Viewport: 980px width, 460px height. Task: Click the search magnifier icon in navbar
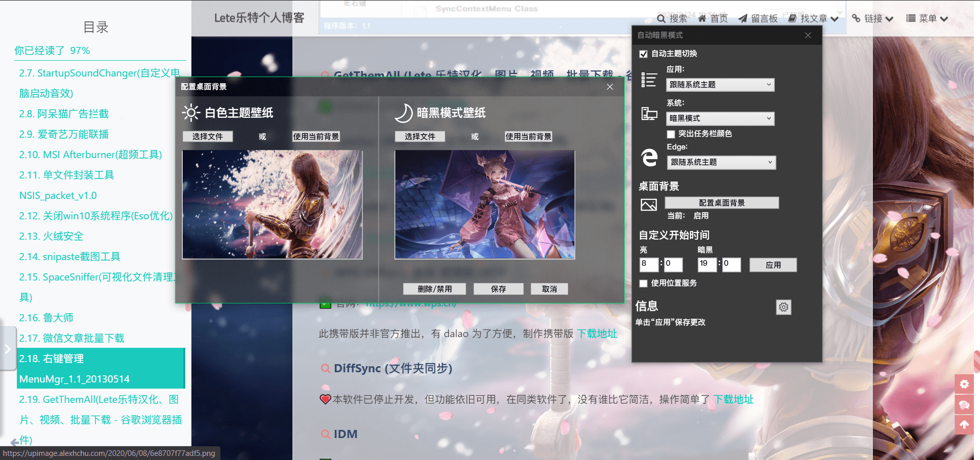coord(661,19)
